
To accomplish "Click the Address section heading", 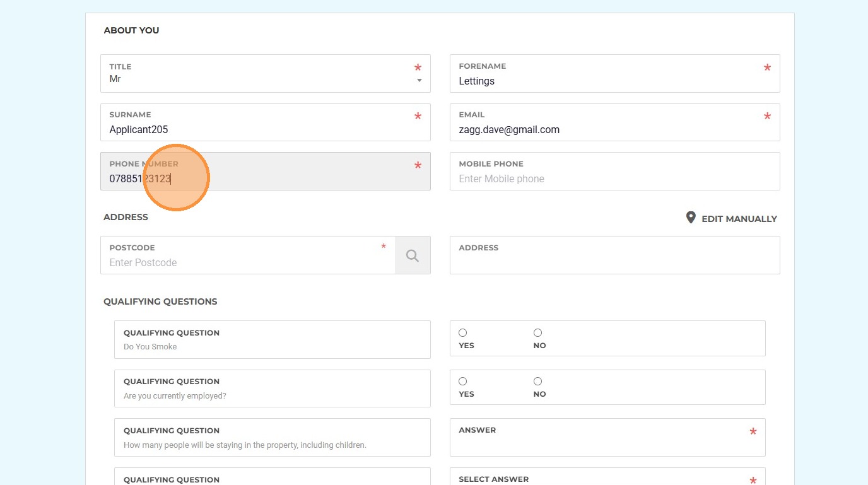I will point(126,217).
